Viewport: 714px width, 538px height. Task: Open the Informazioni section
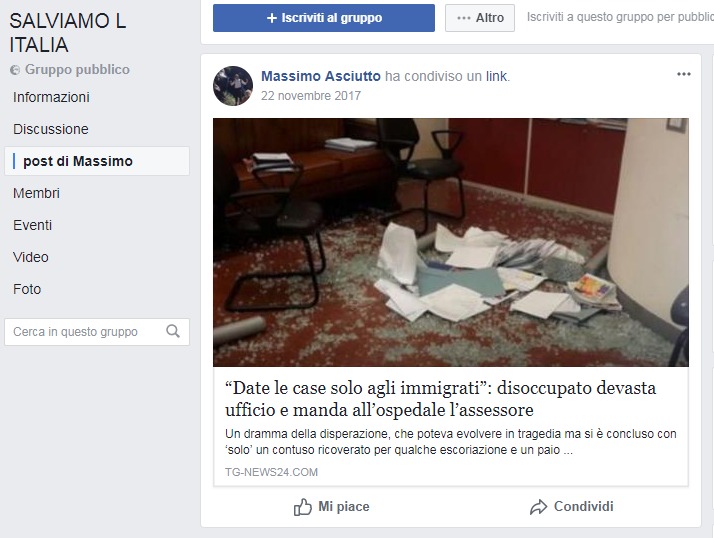[x=51, y=97]
